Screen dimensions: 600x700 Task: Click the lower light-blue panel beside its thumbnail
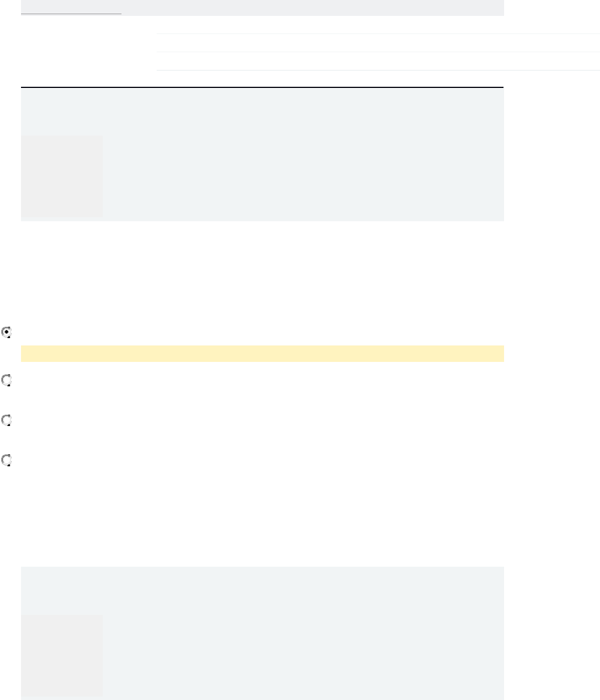[x=303, y=655]
